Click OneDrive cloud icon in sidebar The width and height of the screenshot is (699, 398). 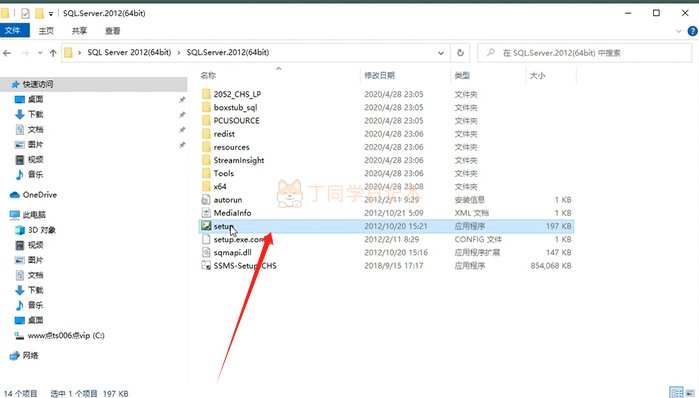click(15, 195)
